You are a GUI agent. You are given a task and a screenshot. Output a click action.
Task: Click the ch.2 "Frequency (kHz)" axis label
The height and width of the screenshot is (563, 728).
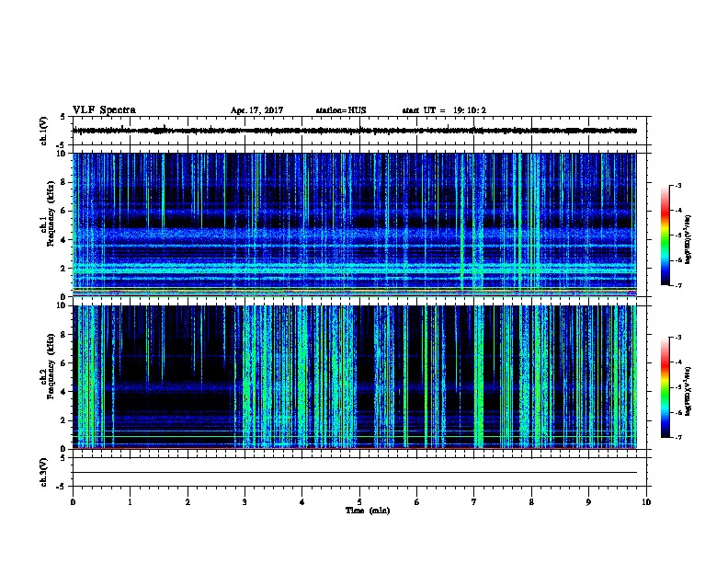[x=51, y=366]
